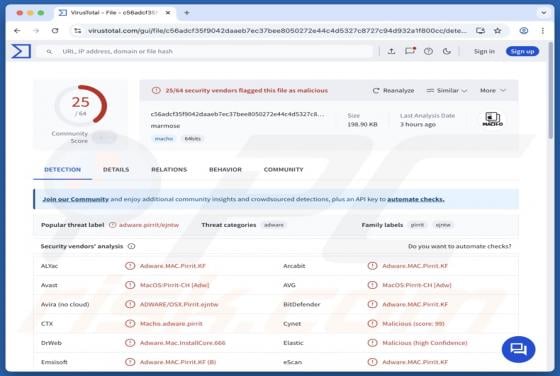
Task: Click Malicious (score: 99) detection text
Action: (413, 324)
